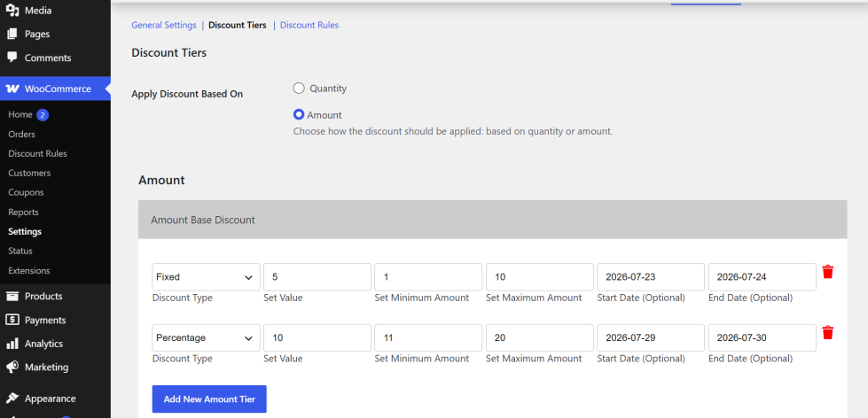This screenshot has width=868, height=418.
Task: Click Set Minimum Amount field containing 1
Action: click(x=428, y=277)
